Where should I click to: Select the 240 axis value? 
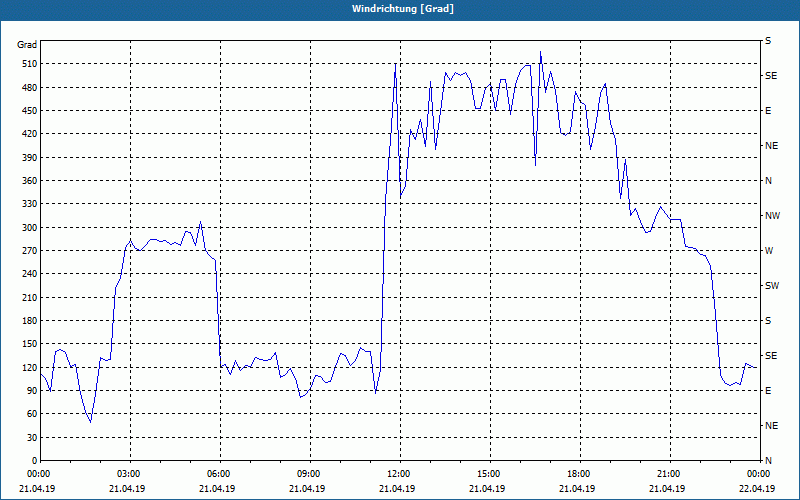pyautogui.click(x=30, y=274)
